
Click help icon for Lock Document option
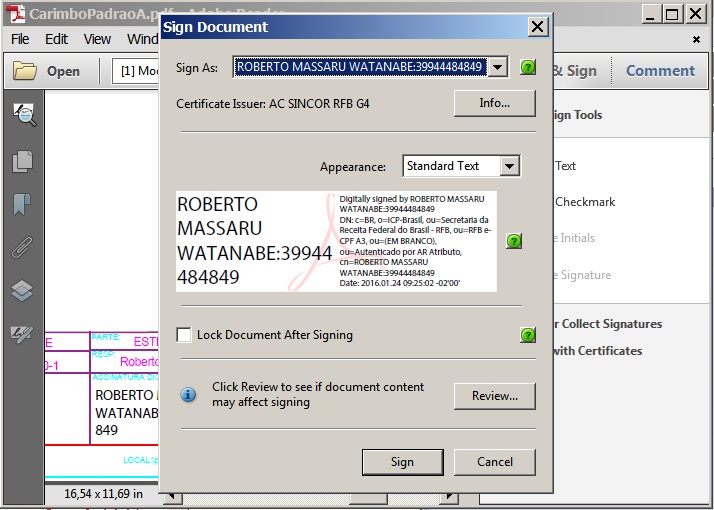pyautogui.click(x=528, y=335)
